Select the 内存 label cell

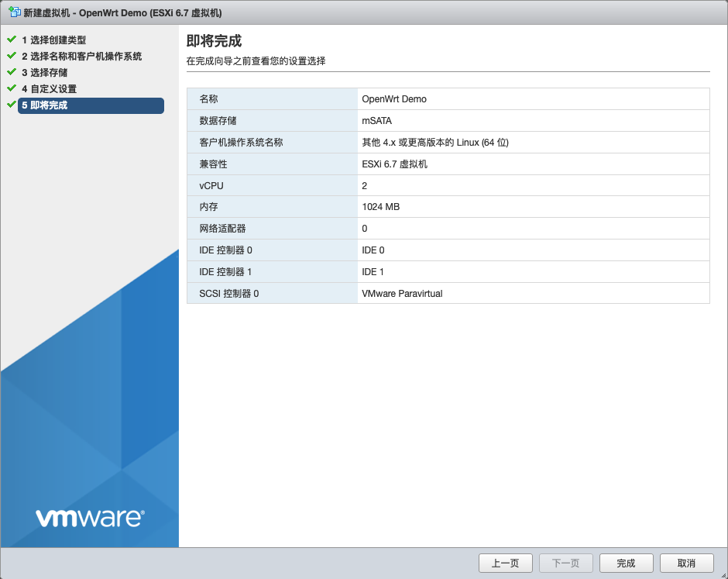[273, 207]
